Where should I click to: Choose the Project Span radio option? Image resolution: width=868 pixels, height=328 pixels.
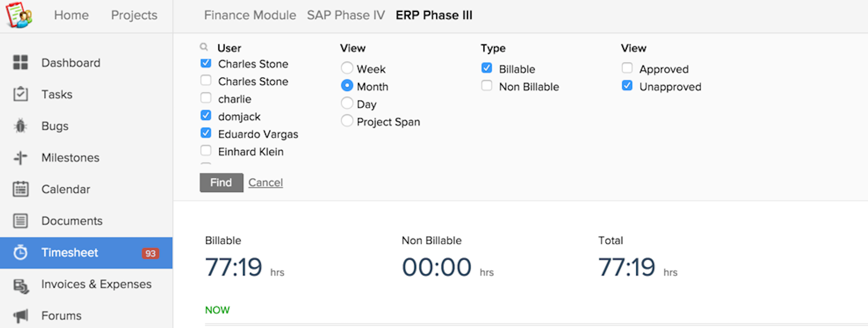347,121
